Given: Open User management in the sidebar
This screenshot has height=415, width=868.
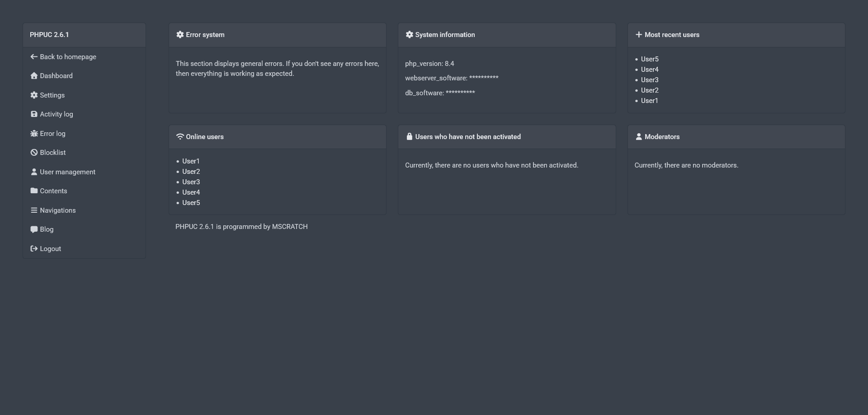Looking at the screenshot, I should pos(67,172).
